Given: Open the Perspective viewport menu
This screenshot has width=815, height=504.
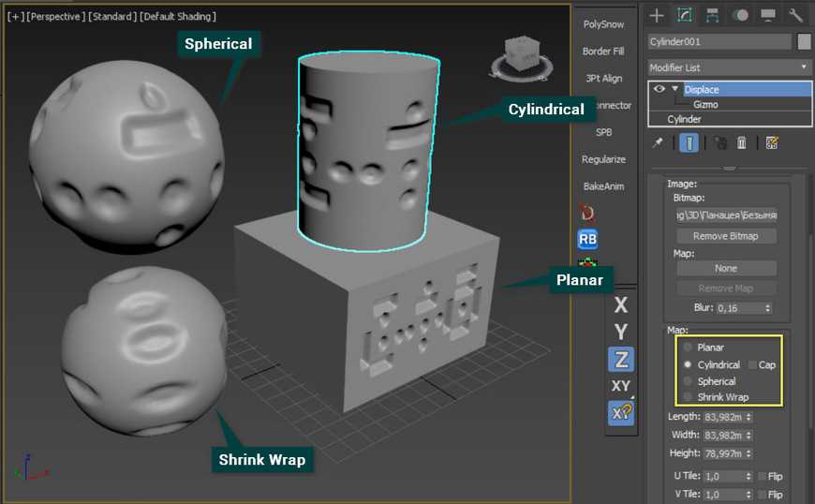Looking at the screenshot, I should 56,17.
